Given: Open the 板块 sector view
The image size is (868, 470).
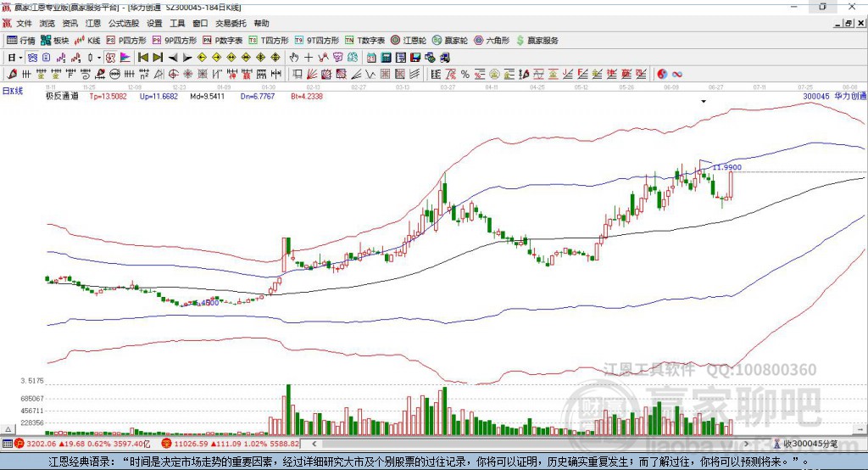Looking at the screenshot, I should 54,41.
